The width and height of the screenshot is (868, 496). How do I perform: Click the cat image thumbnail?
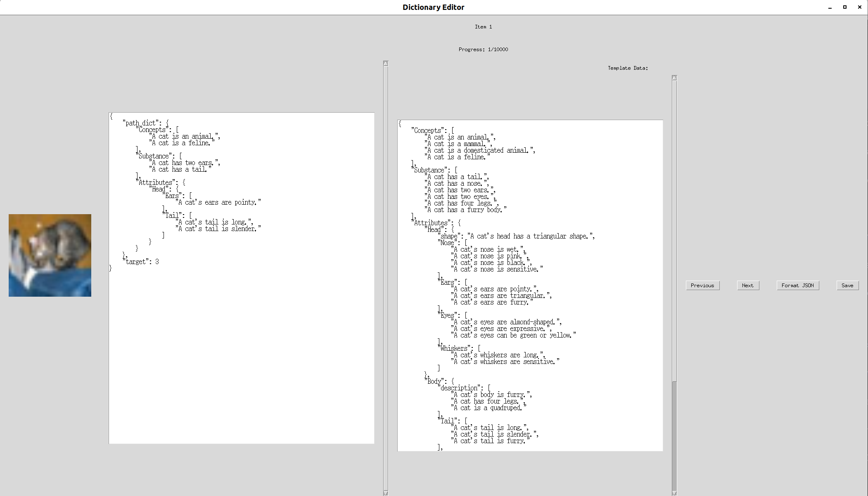pyautogui.click(x=50, y=255)
